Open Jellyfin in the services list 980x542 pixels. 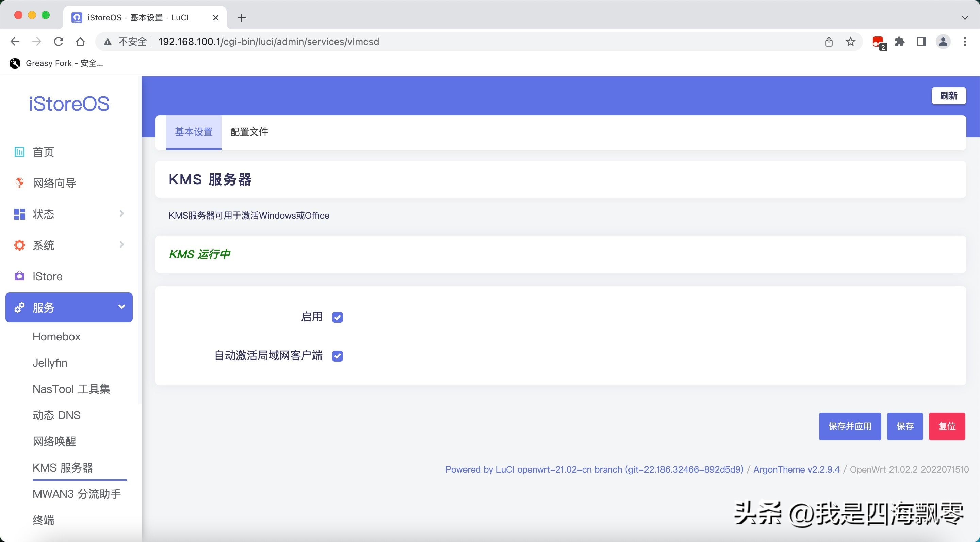click(x=50, y=363)
